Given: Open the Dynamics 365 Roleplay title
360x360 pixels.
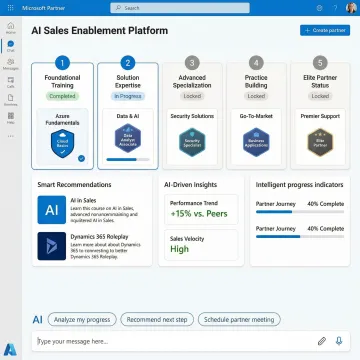Looking at the screenshot, I should [99, 237].
